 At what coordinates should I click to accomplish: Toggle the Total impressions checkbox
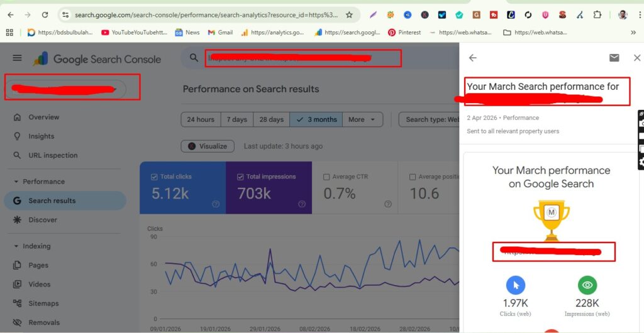(241, 177)
